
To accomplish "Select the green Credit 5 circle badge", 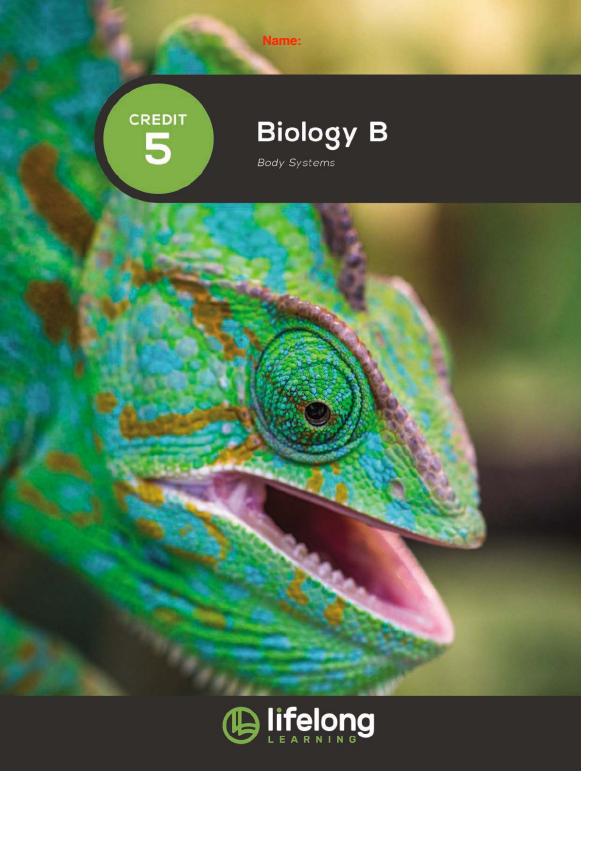I will click(158, 139).
